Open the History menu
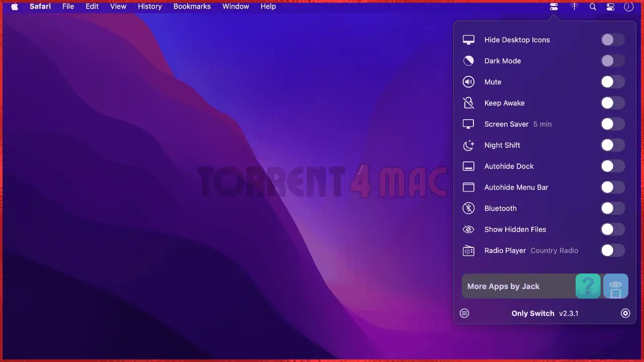 point(149,7)
